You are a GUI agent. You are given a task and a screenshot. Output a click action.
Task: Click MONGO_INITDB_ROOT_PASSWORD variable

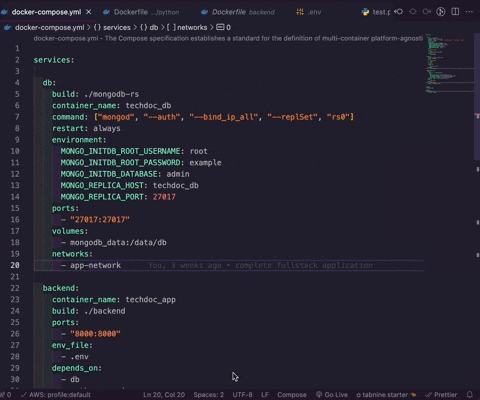tap(120, 163)
